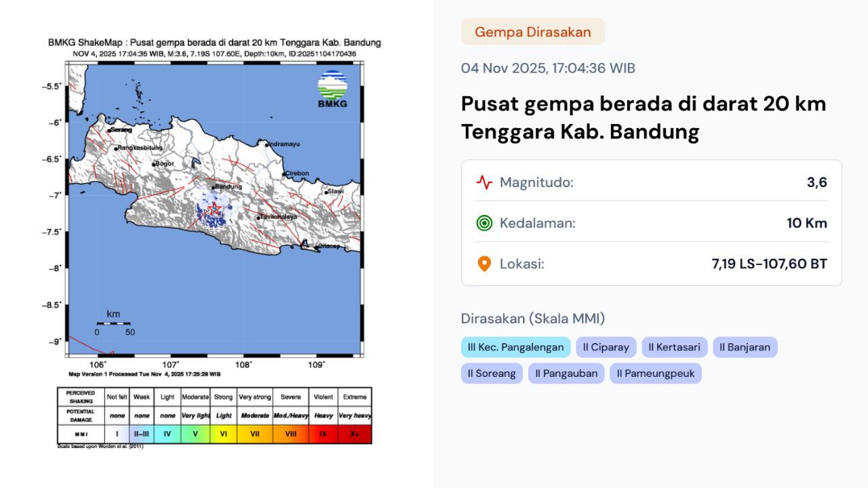Click the BMKG logo on the map
The image size is (868, 488).
click(332, 89)
